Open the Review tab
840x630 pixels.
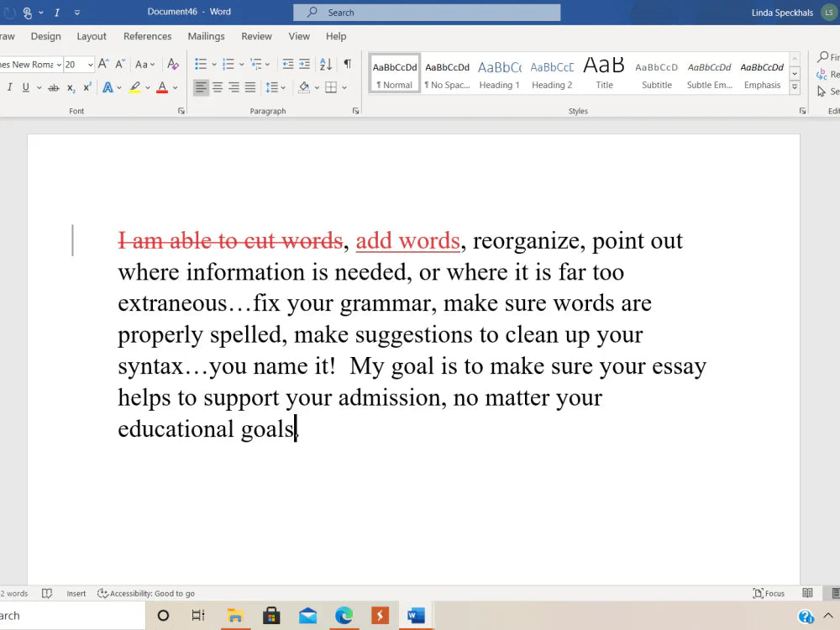point(256,36)
